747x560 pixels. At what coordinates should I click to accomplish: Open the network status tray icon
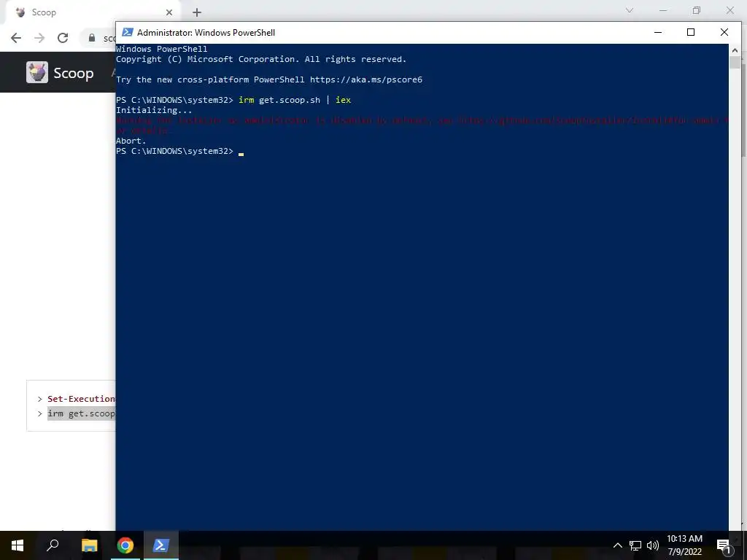[x=635, y=545]
